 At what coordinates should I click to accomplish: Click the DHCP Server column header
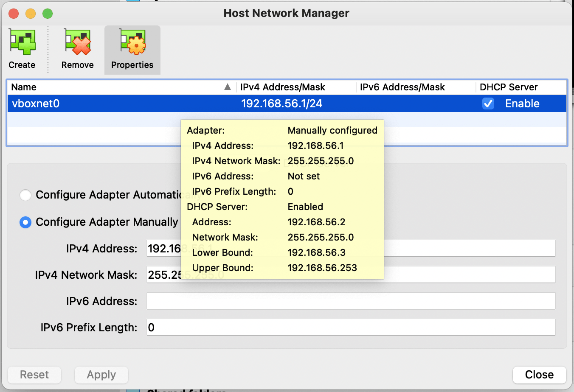tap(521, 87)
